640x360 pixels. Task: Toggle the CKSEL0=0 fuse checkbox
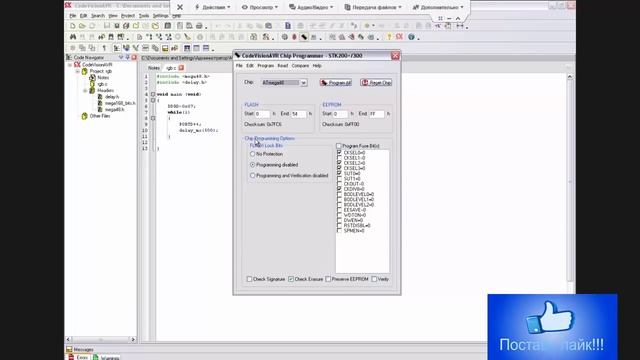point(339,152)
